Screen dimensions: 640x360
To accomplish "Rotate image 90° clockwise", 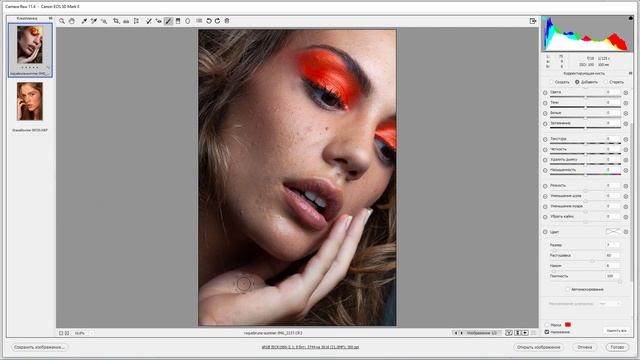I will coord(218,21).
